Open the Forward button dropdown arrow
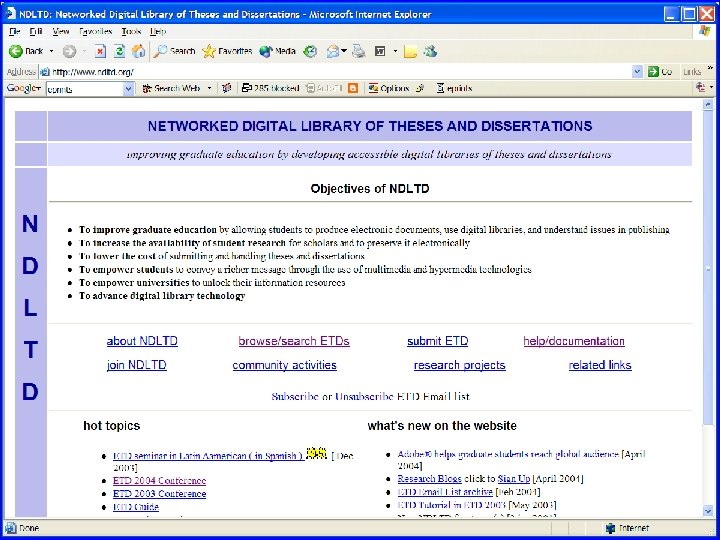The width and height of the screenshot is (720, 540). (84, 51)
